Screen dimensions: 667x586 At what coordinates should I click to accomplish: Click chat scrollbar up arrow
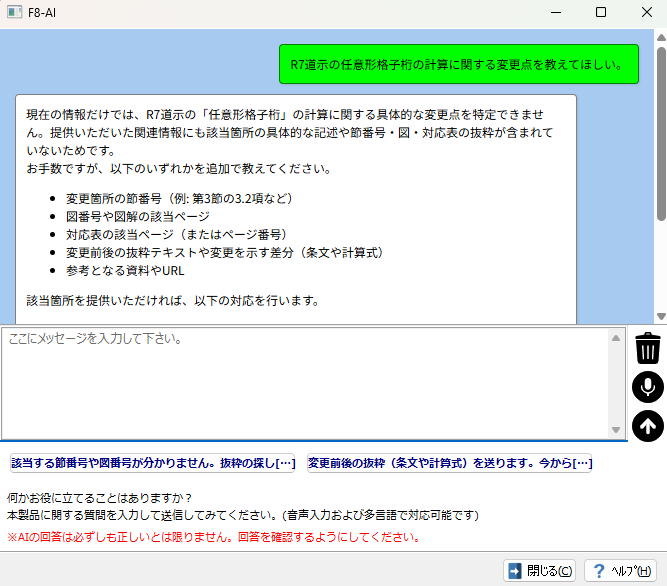(661, 37)
